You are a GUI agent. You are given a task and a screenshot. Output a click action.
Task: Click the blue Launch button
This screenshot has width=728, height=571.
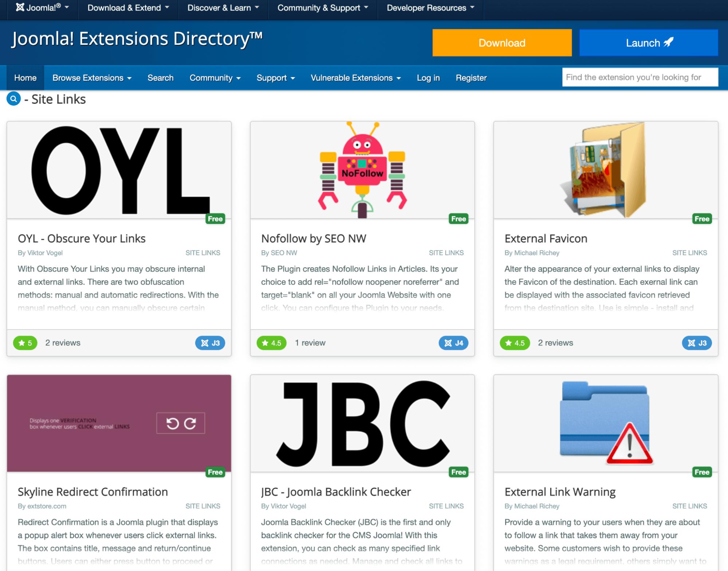649,43
